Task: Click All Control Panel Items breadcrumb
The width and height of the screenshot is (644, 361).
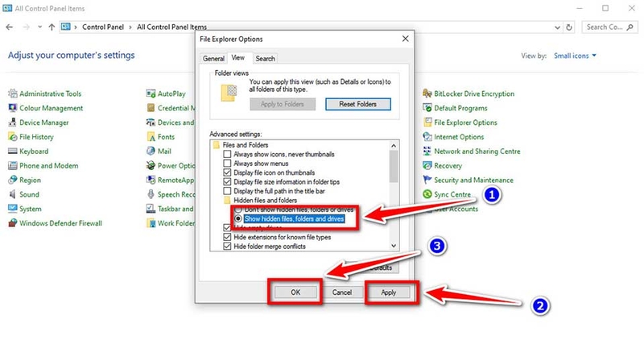Action: pos(171,27)
